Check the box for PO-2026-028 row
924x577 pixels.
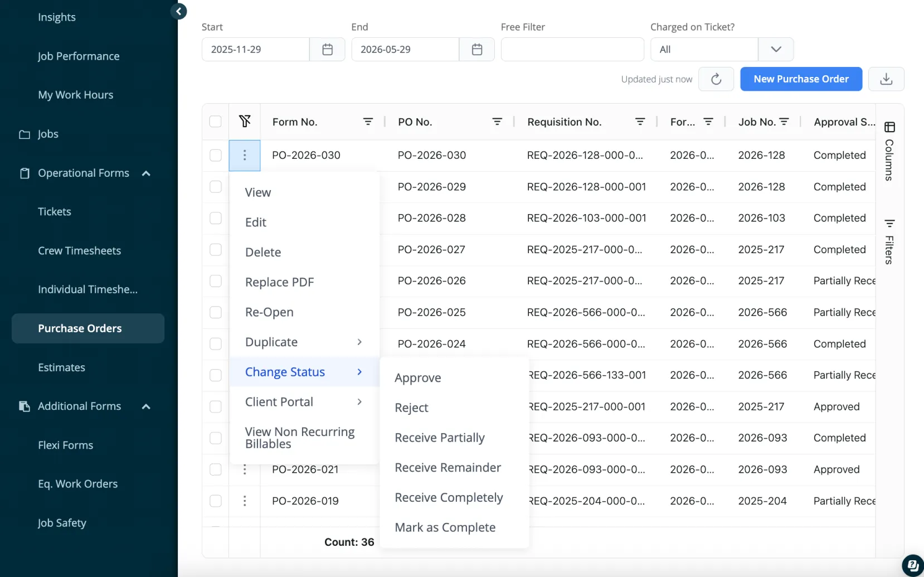point(215,218)
